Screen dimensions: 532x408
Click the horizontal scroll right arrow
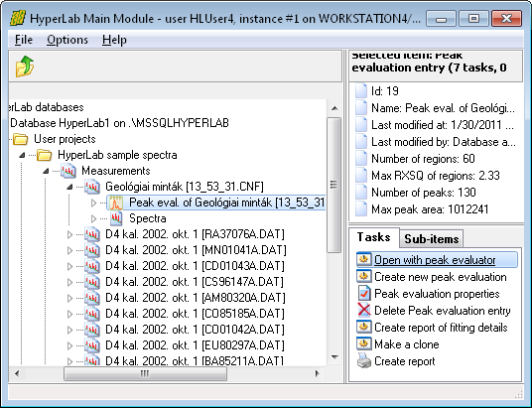pyautogui.click(x=318, y=373)
